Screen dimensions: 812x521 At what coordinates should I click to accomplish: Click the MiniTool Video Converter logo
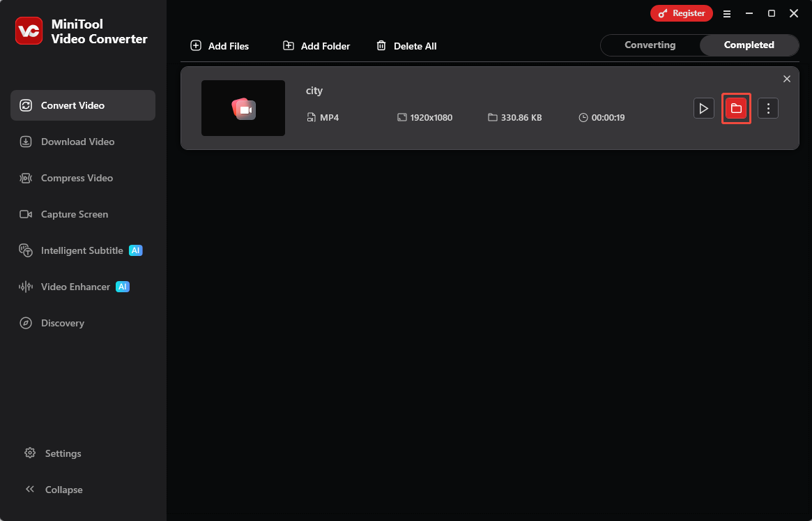[x=29, y=31]
